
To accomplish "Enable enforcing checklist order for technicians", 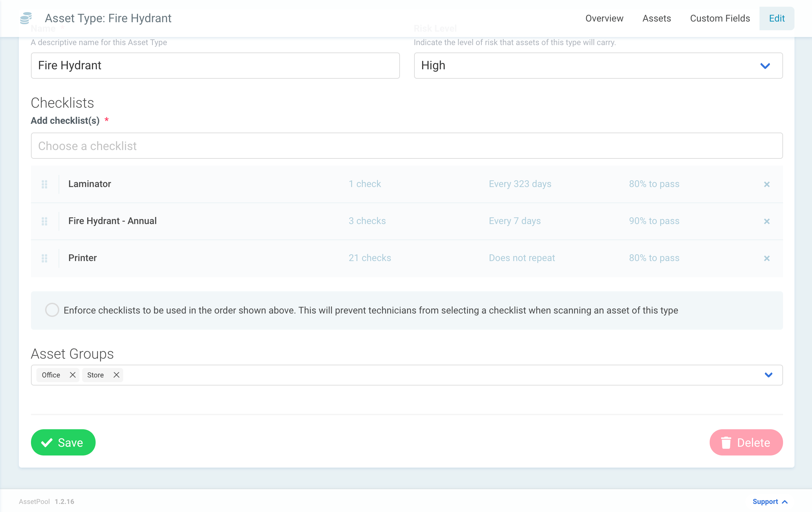I will point(52,310).
